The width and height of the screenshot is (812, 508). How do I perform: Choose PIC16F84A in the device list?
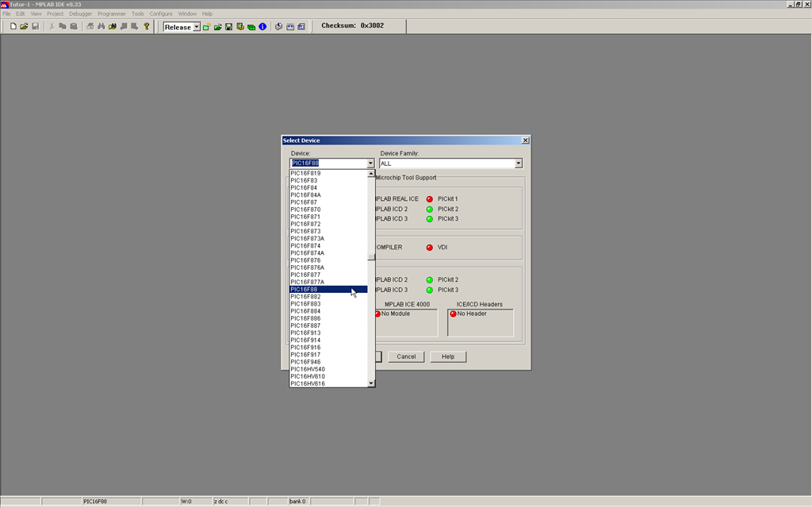click(x=306, y=194)
